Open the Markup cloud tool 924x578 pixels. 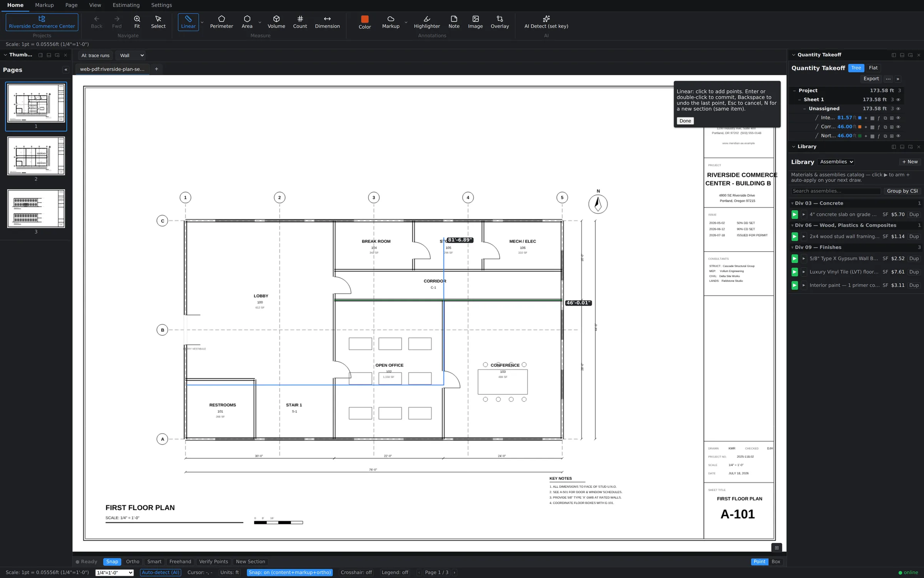tap(391, 22)
